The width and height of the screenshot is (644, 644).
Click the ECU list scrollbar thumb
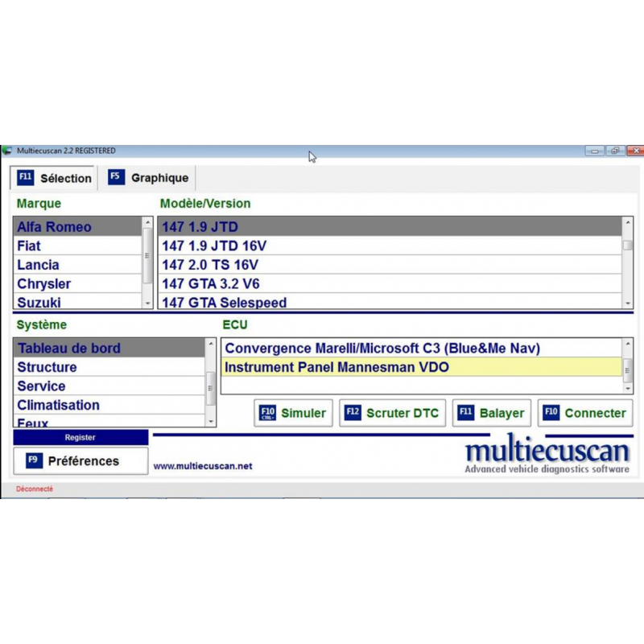(628, 369)
